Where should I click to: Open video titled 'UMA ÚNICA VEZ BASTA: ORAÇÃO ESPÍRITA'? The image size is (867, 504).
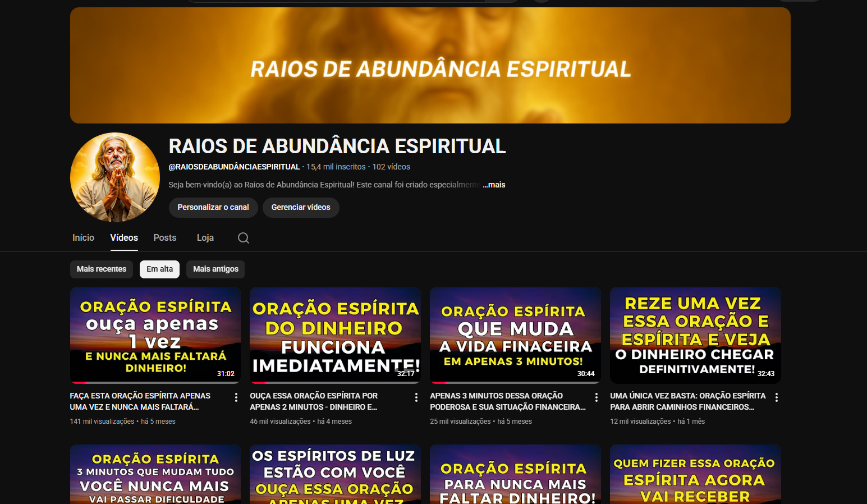click(x=688, y=401)
